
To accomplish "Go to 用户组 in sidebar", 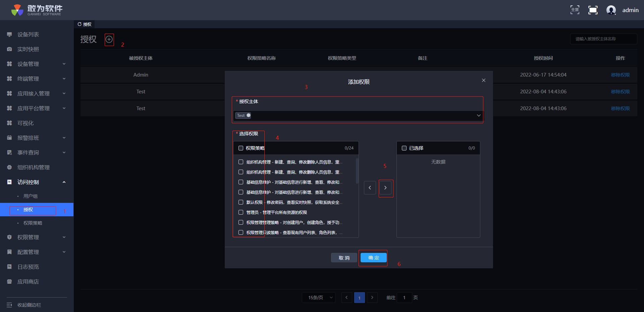I will (30, 196).
